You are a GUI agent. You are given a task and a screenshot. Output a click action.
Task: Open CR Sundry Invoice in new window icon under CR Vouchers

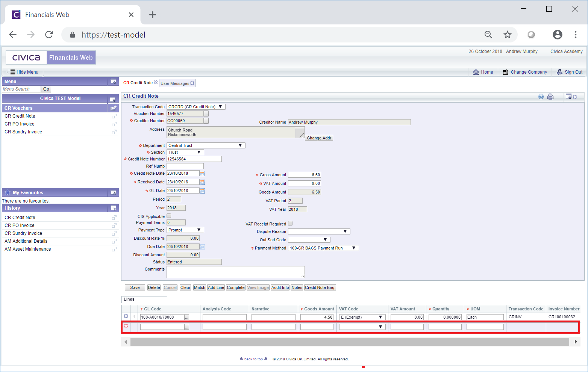point(114,132)
